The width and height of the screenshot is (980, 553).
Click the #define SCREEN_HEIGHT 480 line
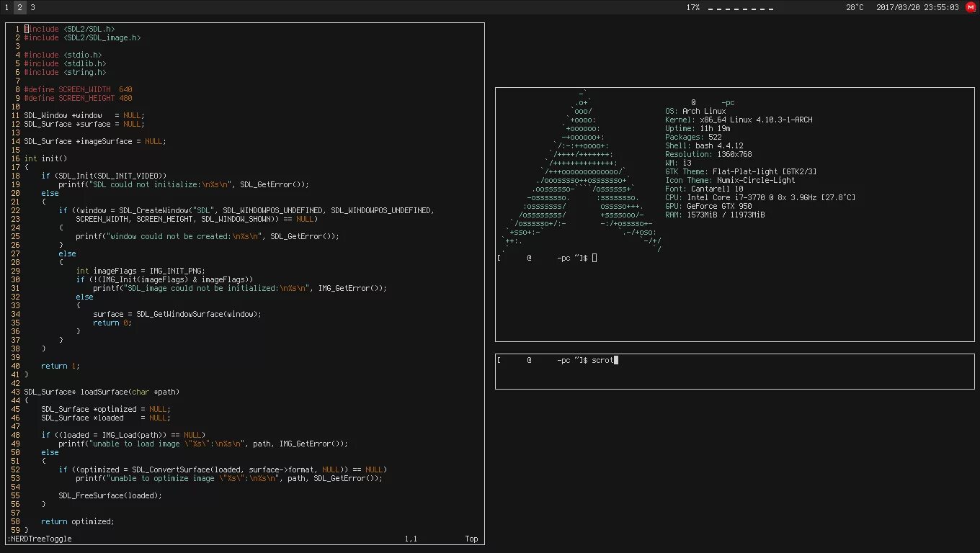point(78,98)
